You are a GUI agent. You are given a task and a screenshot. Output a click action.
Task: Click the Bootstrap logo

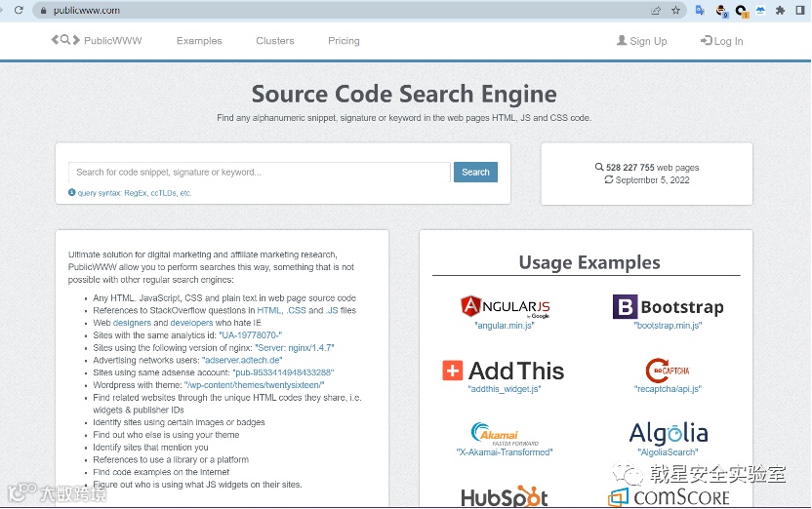(x=668, y=307)
